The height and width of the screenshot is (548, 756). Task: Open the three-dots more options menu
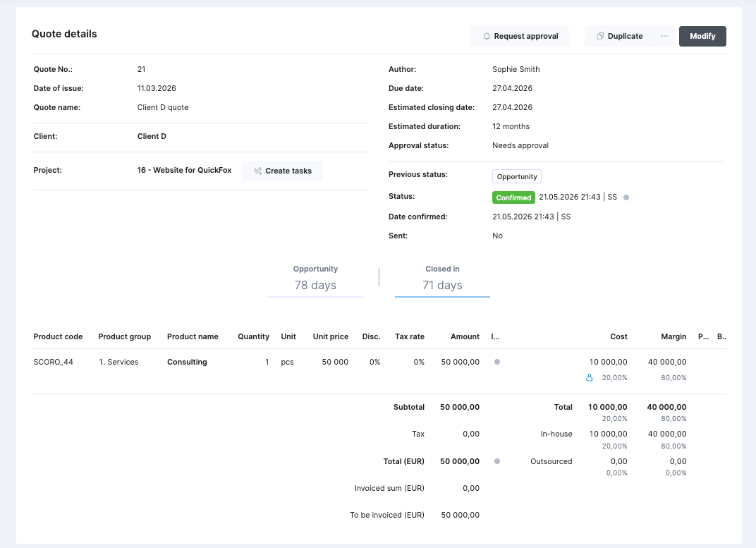[664, 37]
